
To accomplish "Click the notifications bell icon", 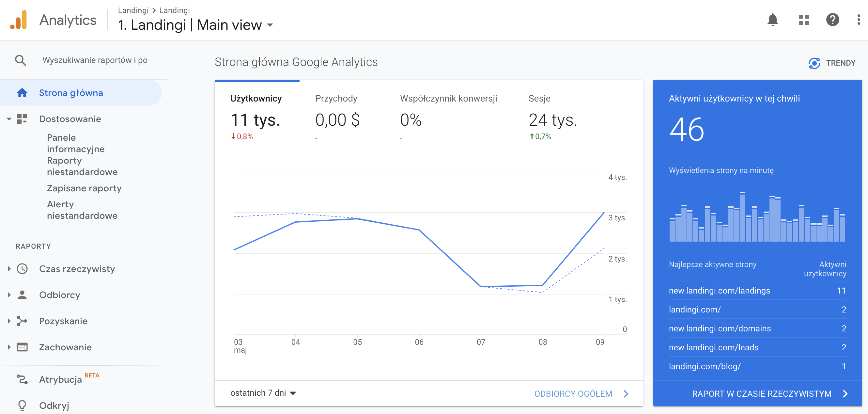I will (772, 20).
